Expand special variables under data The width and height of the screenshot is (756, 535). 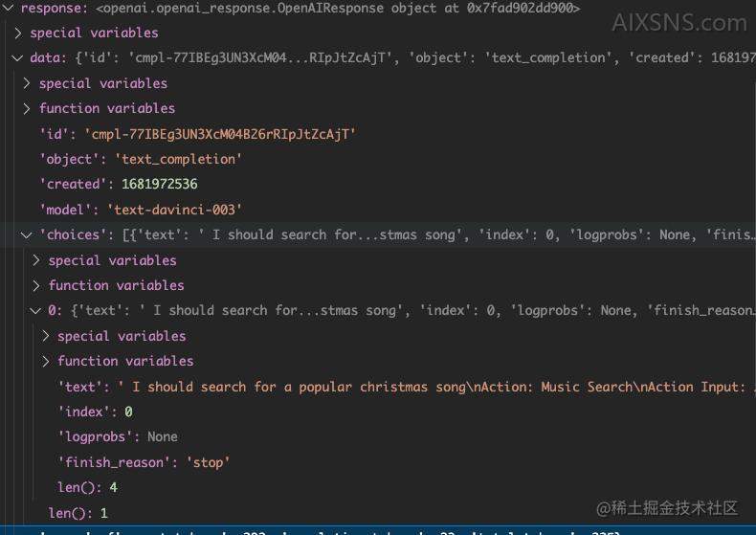[27, 83]
